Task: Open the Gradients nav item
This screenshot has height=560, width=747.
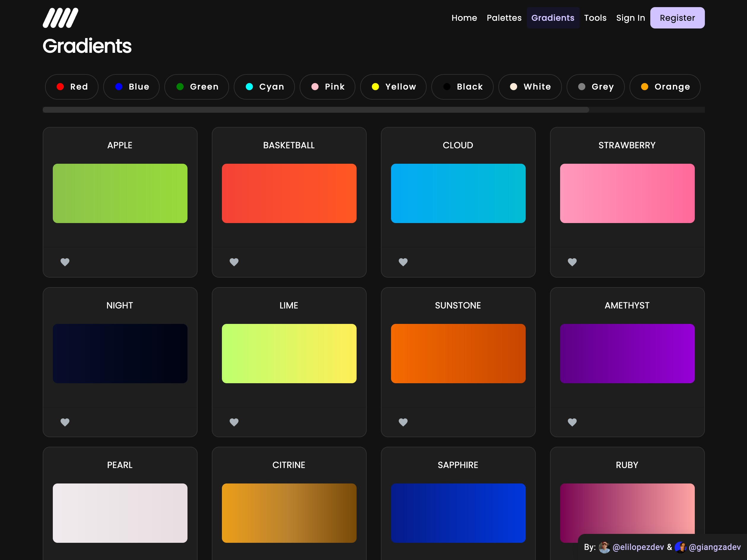Action: (x=553, y=18)
